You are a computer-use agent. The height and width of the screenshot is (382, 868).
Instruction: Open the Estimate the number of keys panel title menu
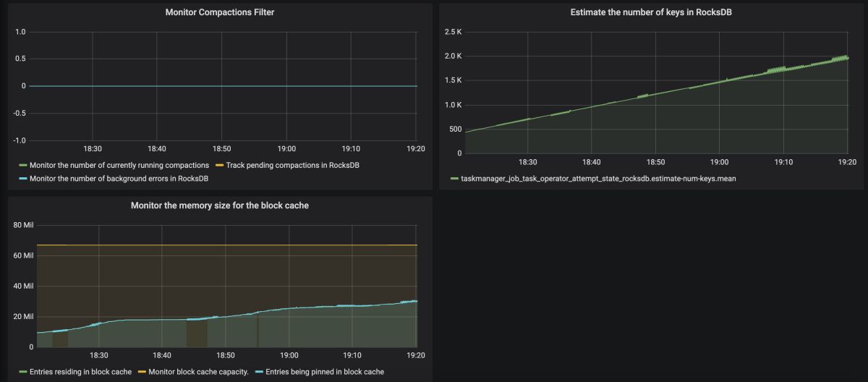[652, 12]
